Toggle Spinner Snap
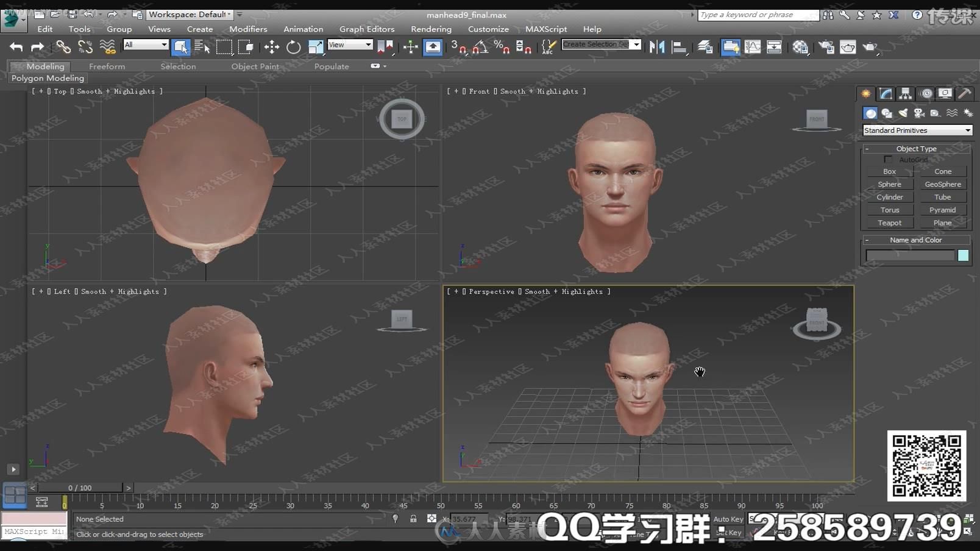The image size is (980, 551). click(524, 47)
